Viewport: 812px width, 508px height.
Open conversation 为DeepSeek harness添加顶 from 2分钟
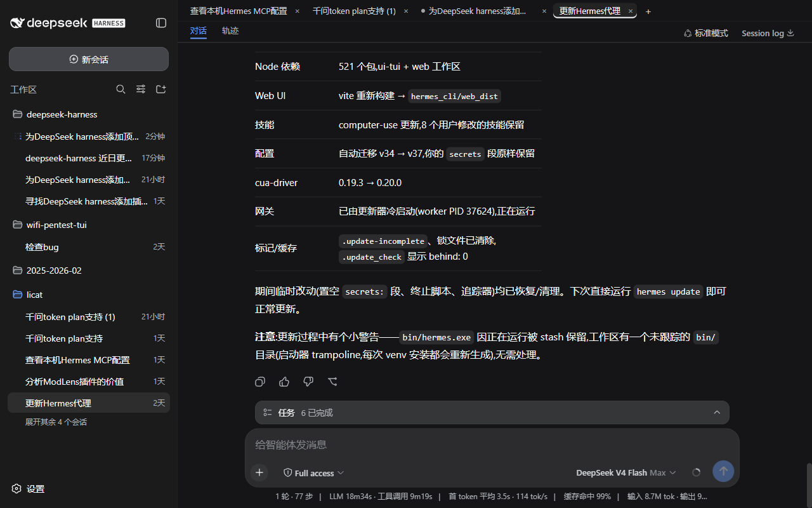tap(89, 137)
